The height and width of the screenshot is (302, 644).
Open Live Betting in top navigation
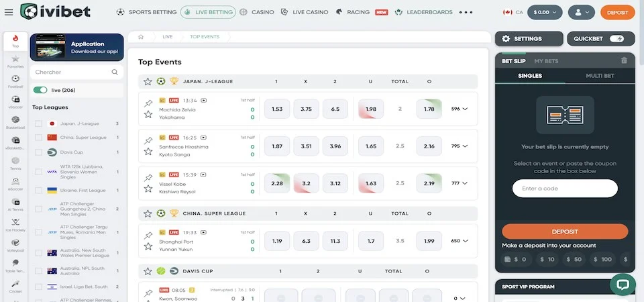click(x=208, y=12)
